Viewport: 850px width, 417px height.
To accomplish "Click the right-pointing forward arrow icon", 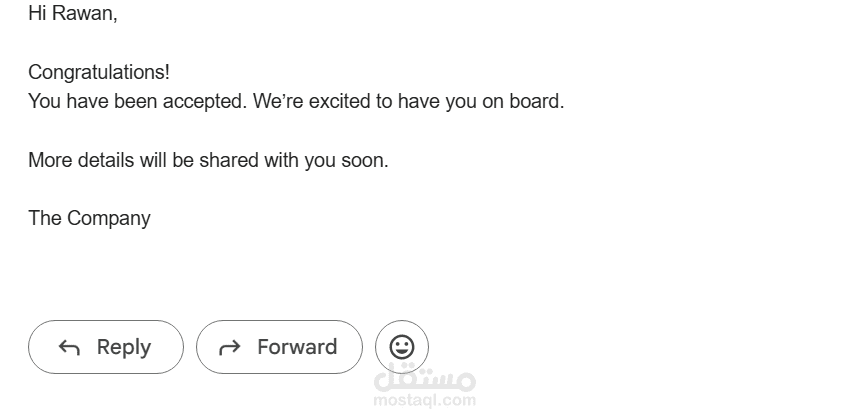I will click(x=229, y=348).
